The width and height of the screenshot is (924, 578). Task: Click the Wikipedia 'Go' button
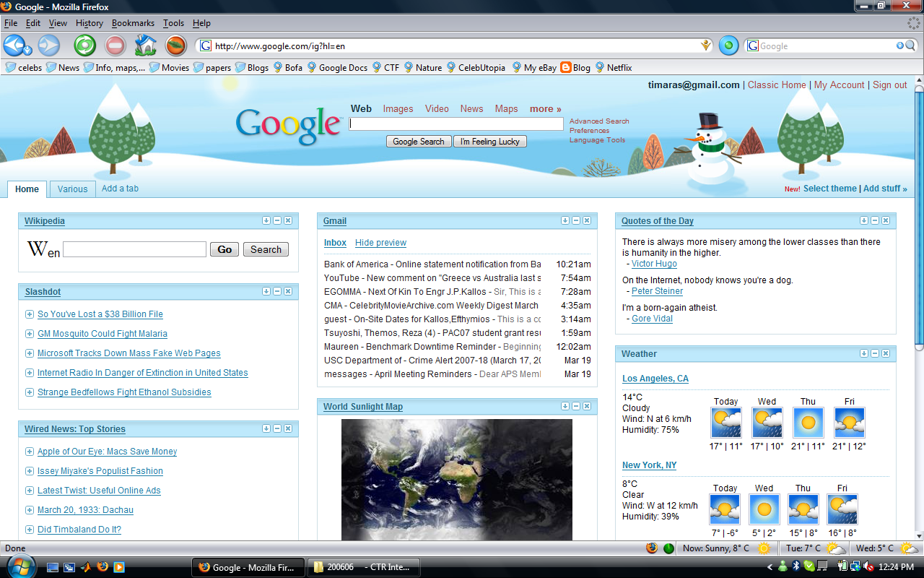(225, 249)
